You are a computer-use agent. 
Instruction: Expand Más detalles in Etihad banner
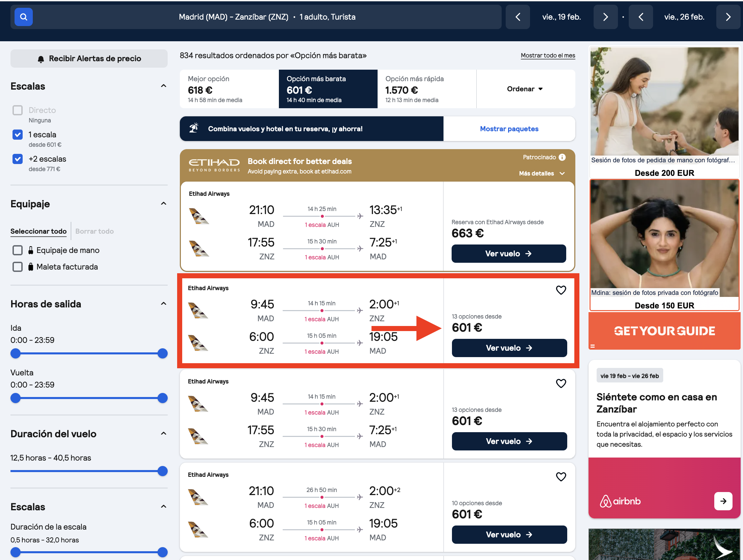tap(542, 173)
